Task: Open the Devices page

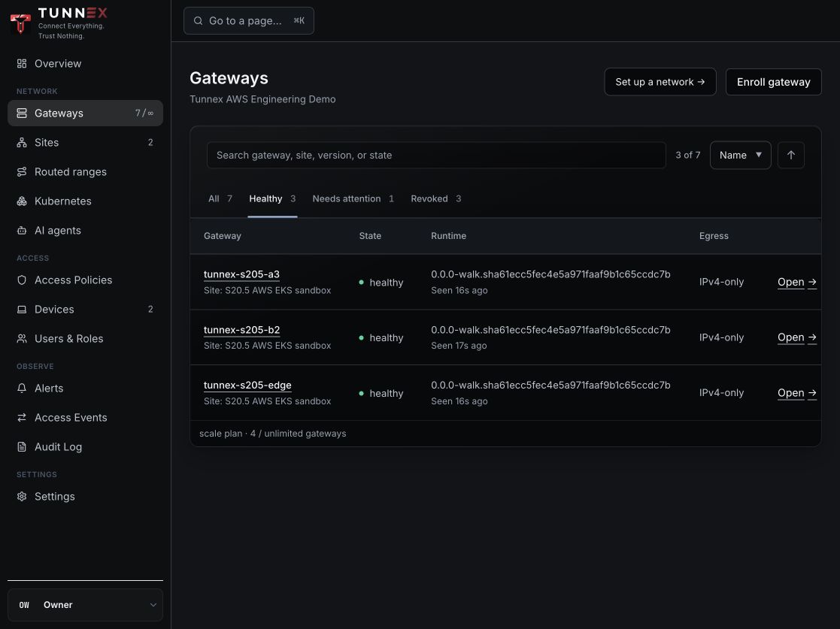Action: coord(85,310)
